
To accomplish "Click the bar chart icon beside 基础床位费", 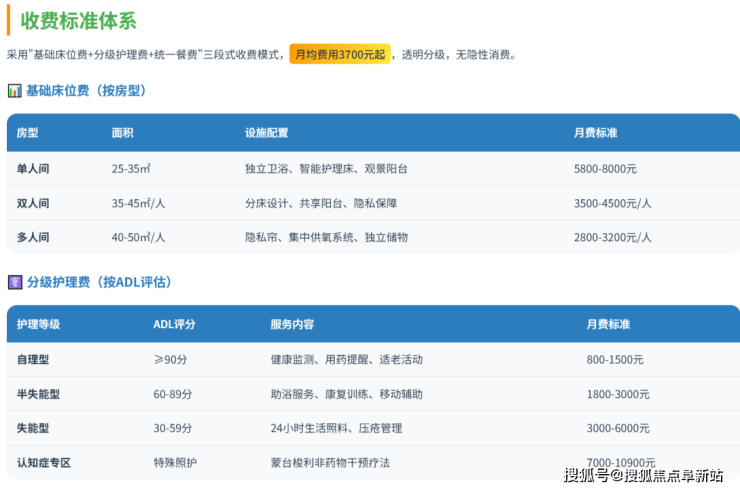I will click(14, 90).
